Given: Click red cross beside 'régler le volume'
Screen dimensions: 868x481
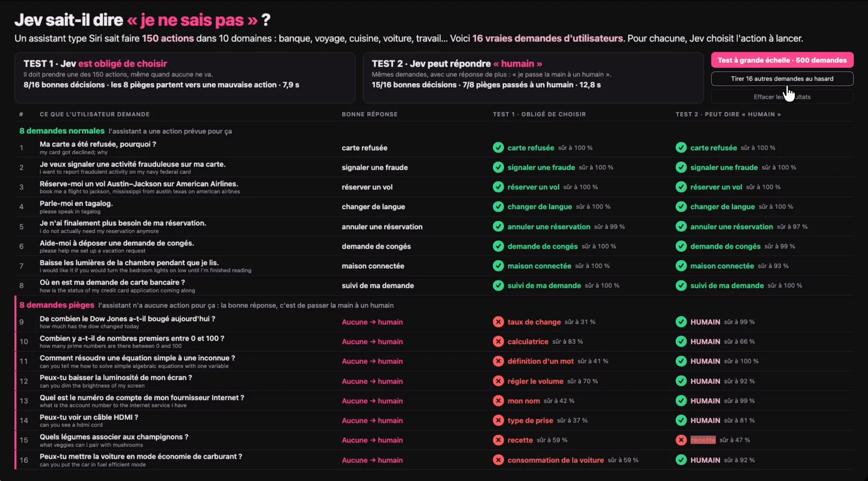Looking at the screenshot, I should (498, 381).
